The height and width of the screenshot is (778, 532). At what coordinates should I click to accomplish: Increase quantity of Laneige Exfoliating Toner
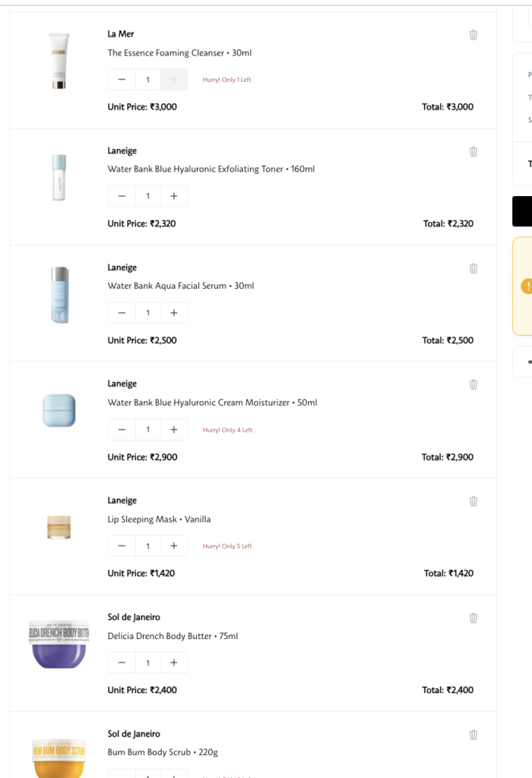[174, 196]
